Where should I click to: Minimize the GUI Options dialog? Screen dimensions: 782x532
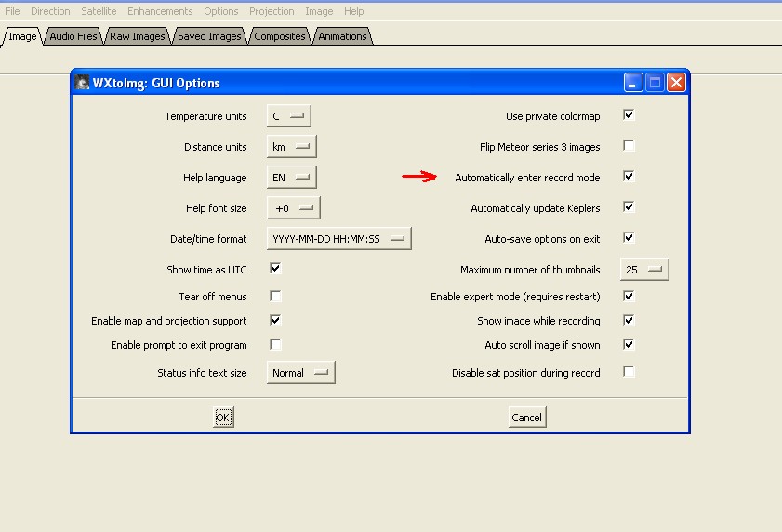pyautogui.click(x=633, y=83)
